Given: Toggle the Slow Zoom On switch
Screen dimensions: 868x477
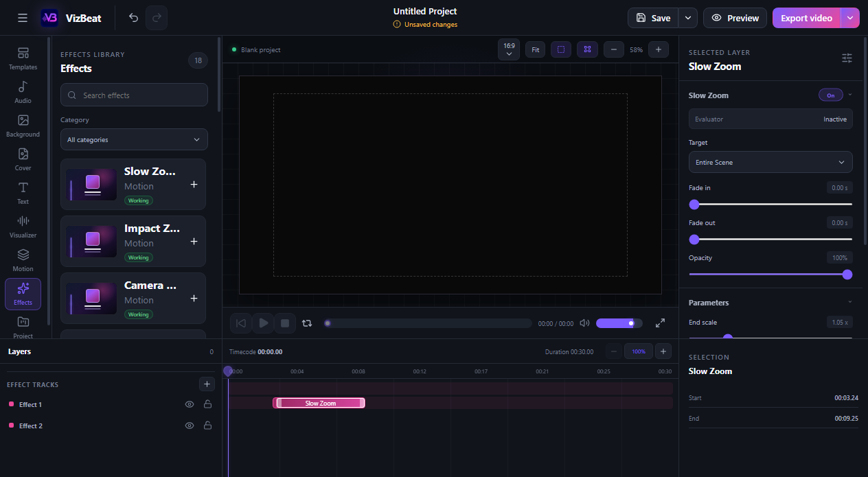Looking at the screenshot, I should coord(830,95).
